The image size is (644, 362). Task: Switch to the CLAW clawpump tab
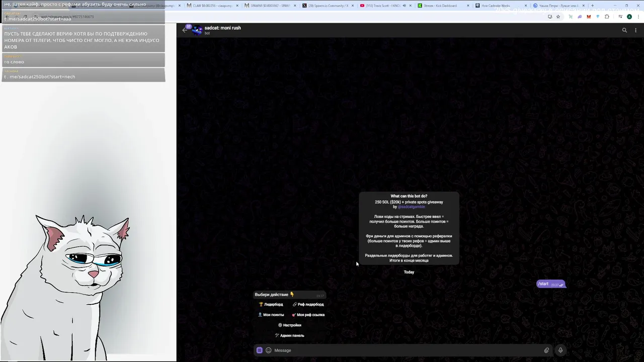tap(212, 6)
